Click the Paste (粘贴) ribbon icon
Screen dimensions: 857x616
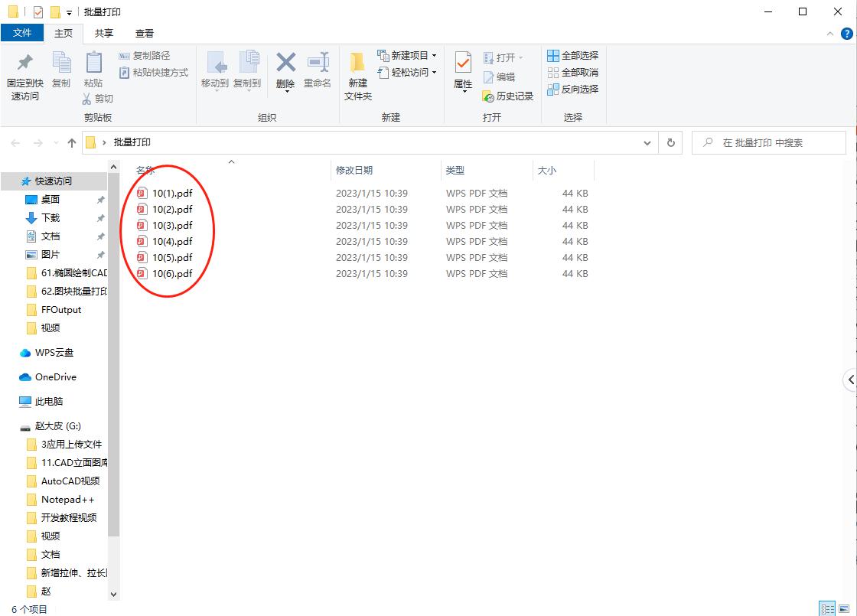pos(93,62)
